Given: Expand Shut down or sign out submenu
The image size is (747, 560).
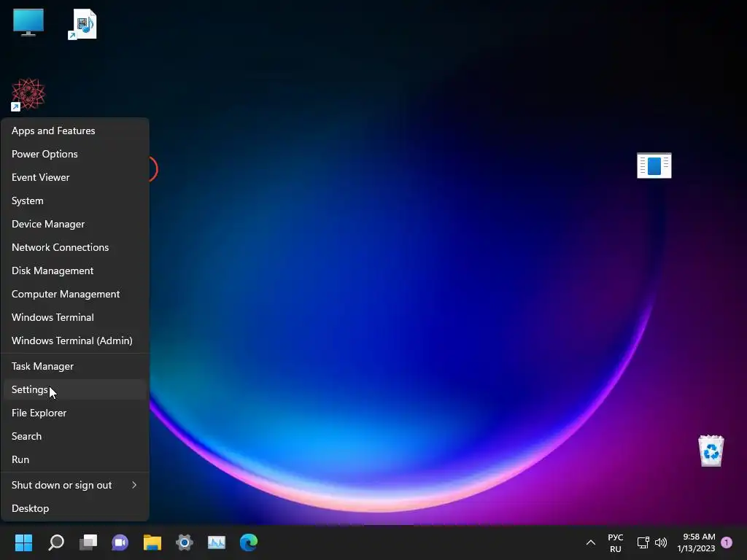Looking at the screenshot, I should (75, 485).
